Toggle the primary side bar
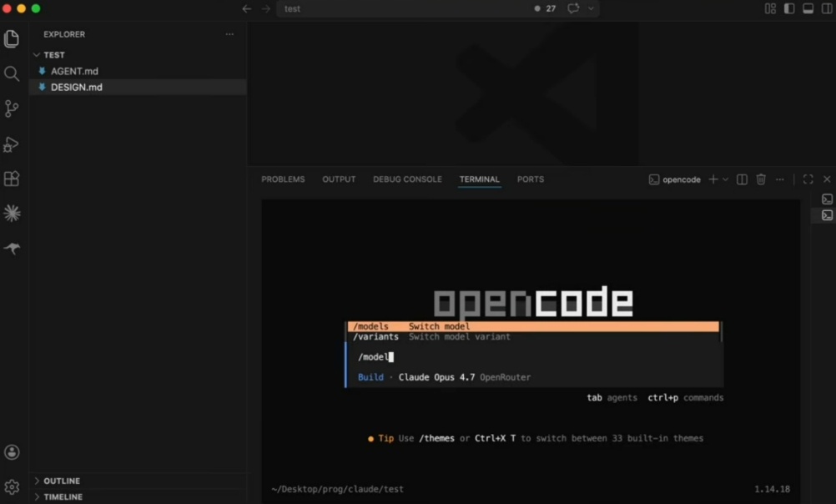 (789, 8)
